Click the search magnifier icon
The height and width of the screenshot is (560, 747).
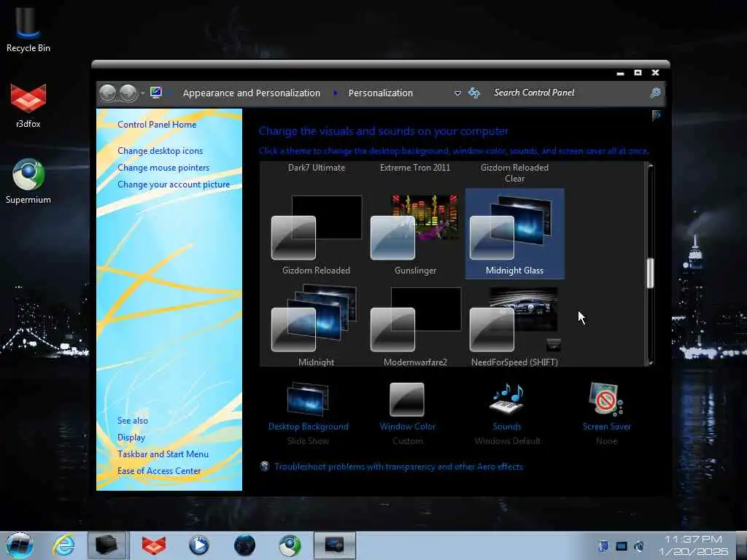click(656, 93)
